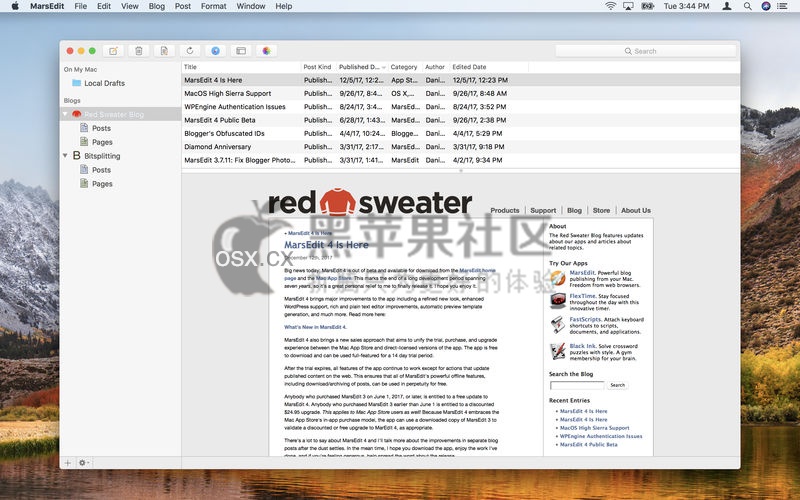Click the Edit Post document toolbar icon

pyautogui.click(x=164, y=51)
